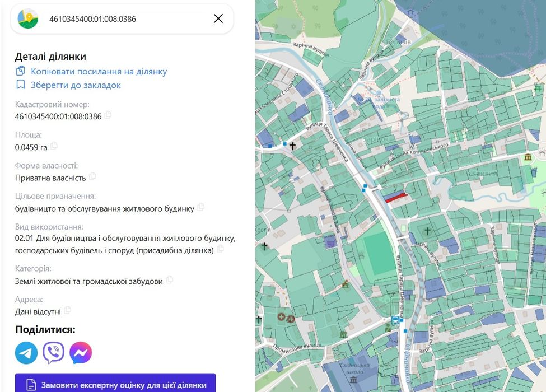Clear the cadastral number search
Viewport: 546px width, 392px height.
tap(218, 18)
